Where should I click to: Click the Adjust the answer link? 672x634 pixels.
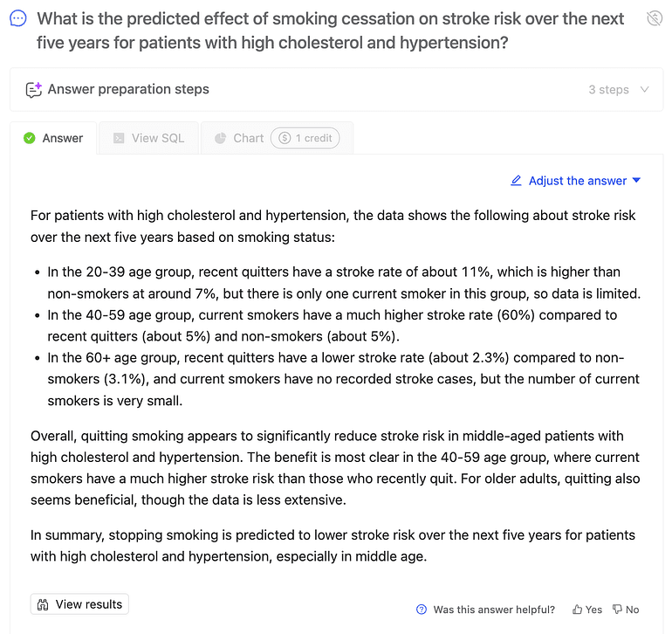(577, 181)
